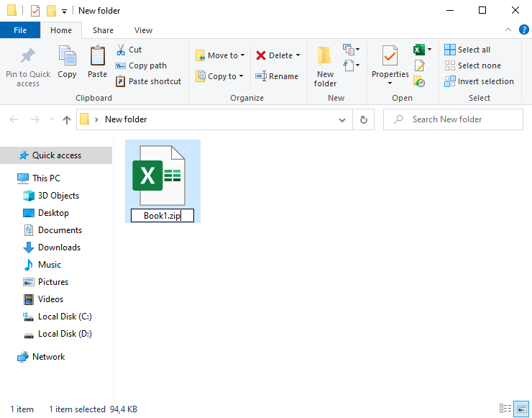Click Invert selection in Select group
The height and width of the screenshot is (418, 532).
(x=479, y=81)
